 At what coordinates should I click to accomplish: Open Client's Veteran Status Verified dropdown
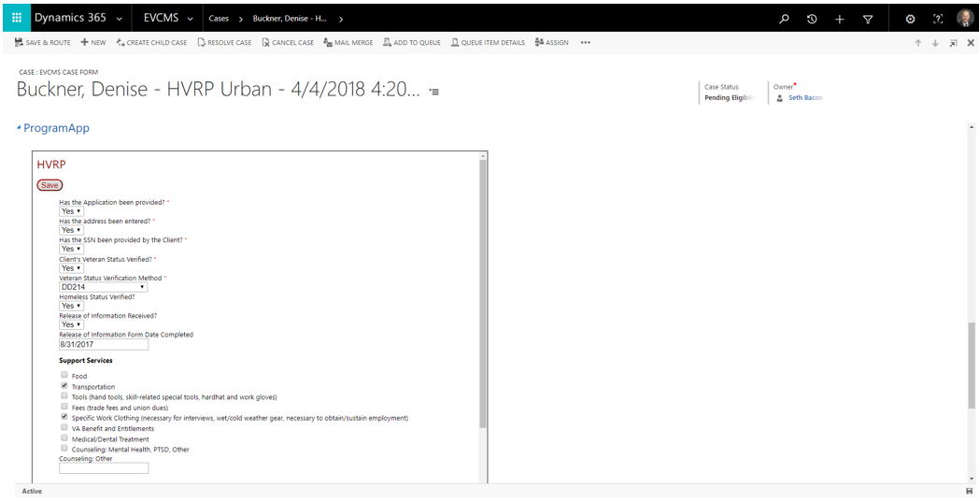[x=71, y=268]
